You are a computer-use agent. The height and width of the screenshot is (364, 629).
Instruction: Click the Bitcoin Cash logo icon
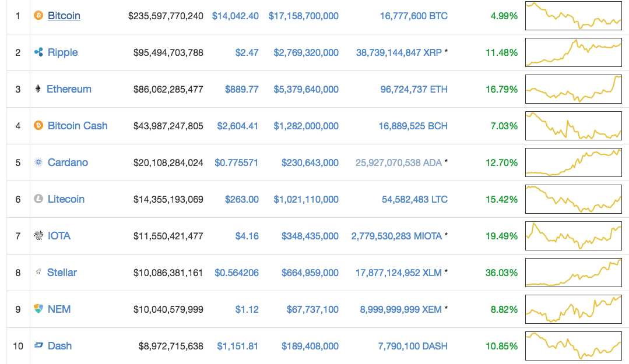click(x=38, y=125)
